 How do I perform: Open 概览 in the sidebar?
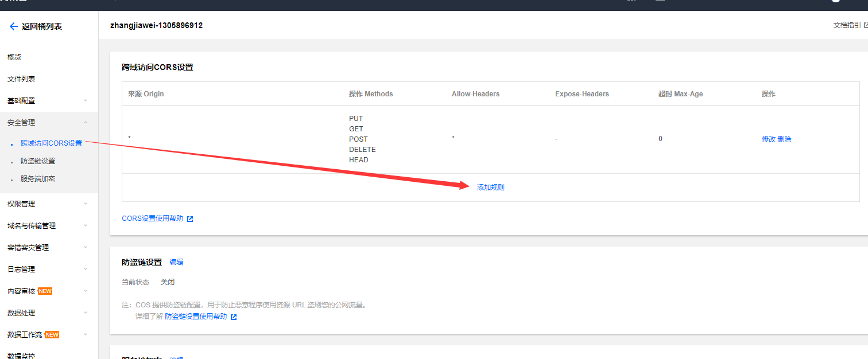pos(14,57)
